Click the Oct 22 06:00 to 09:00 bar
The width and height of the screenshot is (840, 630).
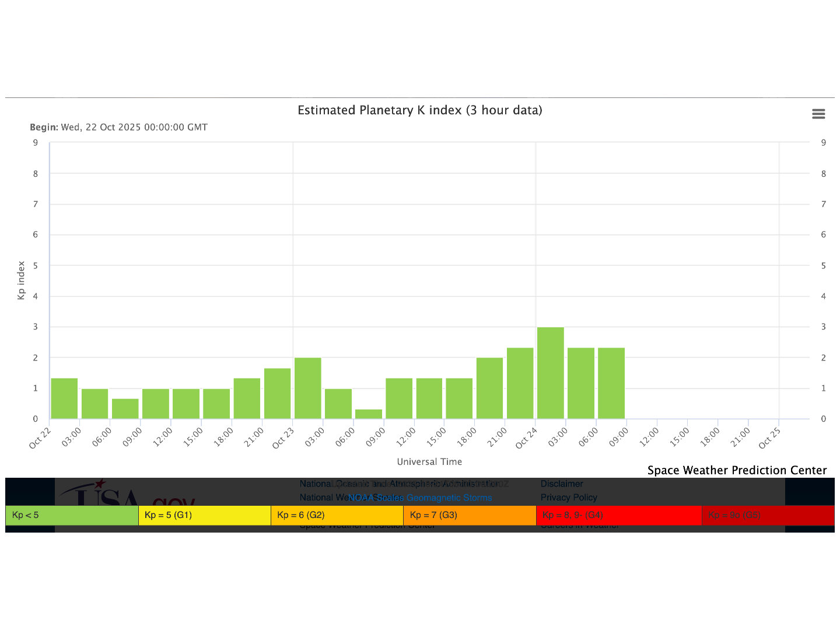[125, 408]
